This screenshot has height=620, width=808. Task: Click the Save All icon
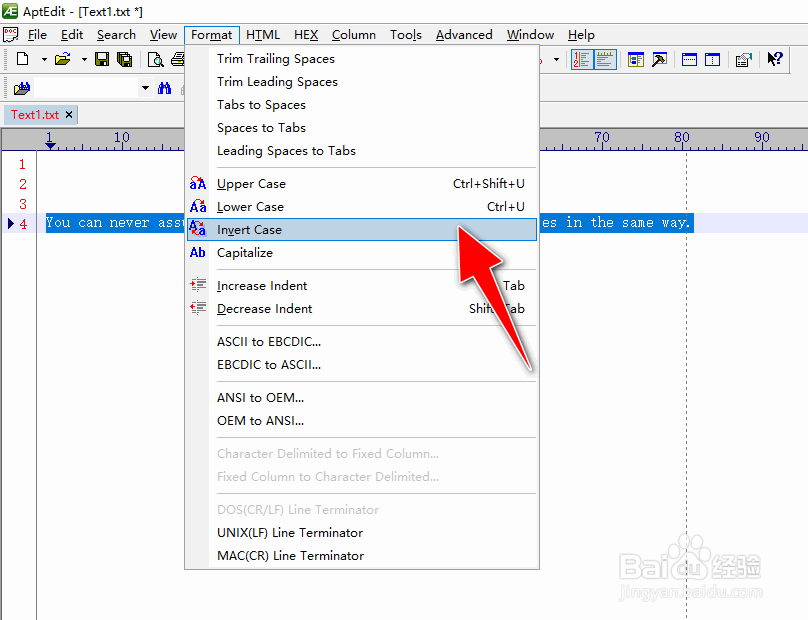[124, 59]
